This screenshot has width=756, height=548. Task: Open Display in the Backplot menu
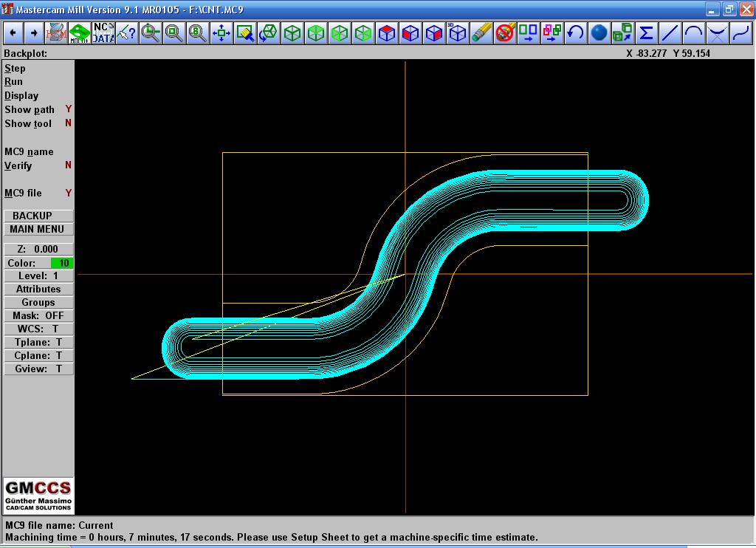point(21,95)
